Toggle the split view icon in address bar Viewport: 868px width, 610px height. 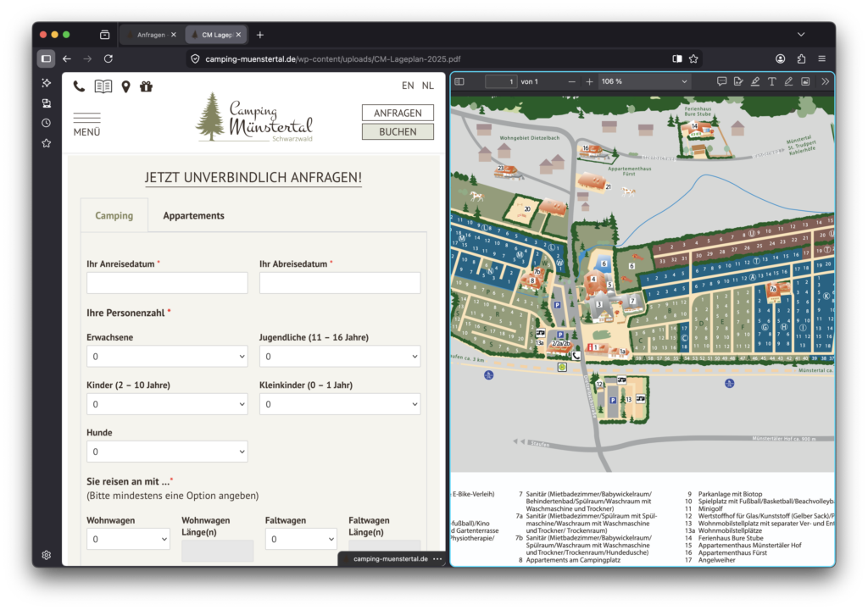[x=676, y=58]
